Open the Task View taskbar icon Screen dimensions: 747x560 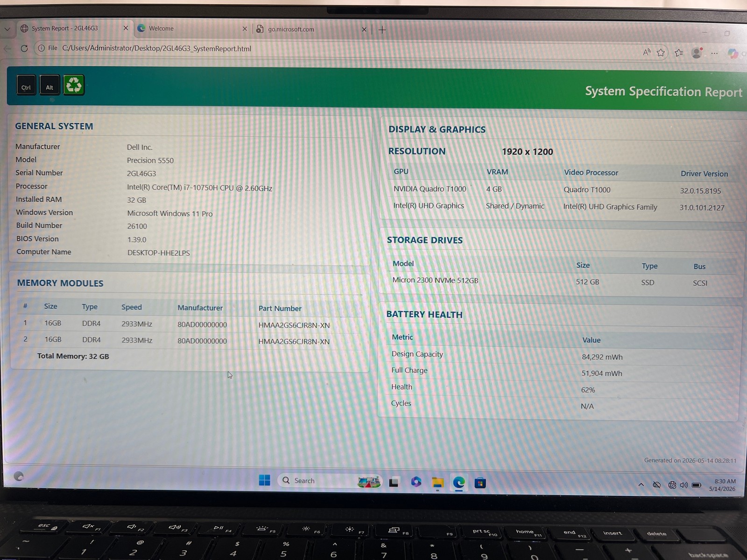coord(394,483)
